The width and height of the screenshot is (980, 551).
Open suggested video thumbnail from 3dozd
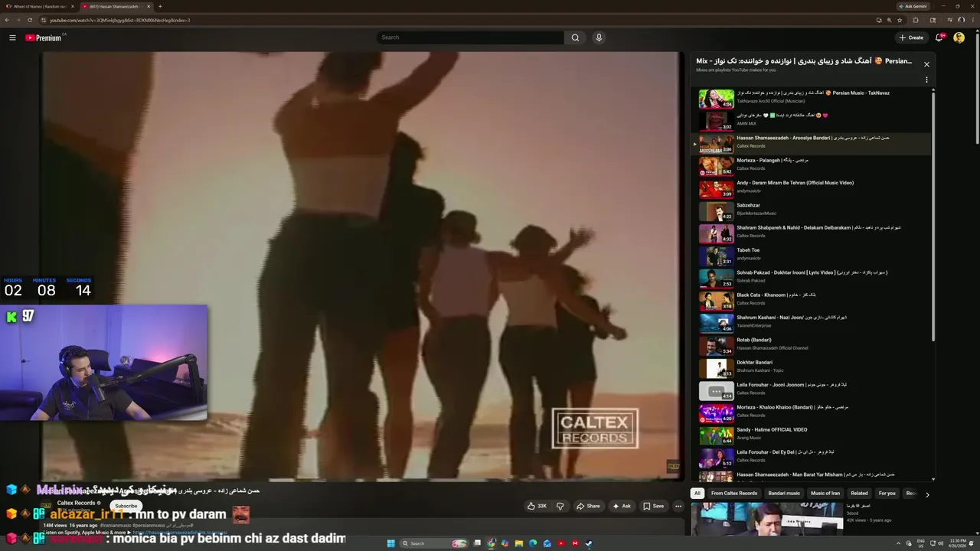(x=766, y=519)
